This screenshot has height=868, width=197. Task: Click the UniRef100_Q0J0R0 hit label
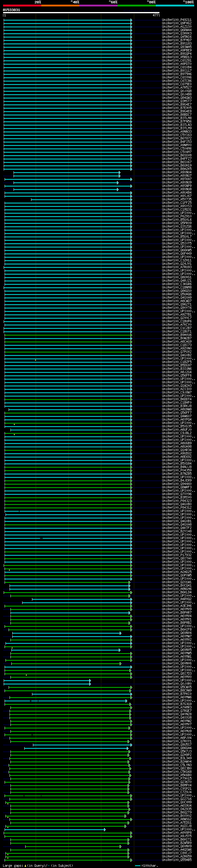click(176, 684)
